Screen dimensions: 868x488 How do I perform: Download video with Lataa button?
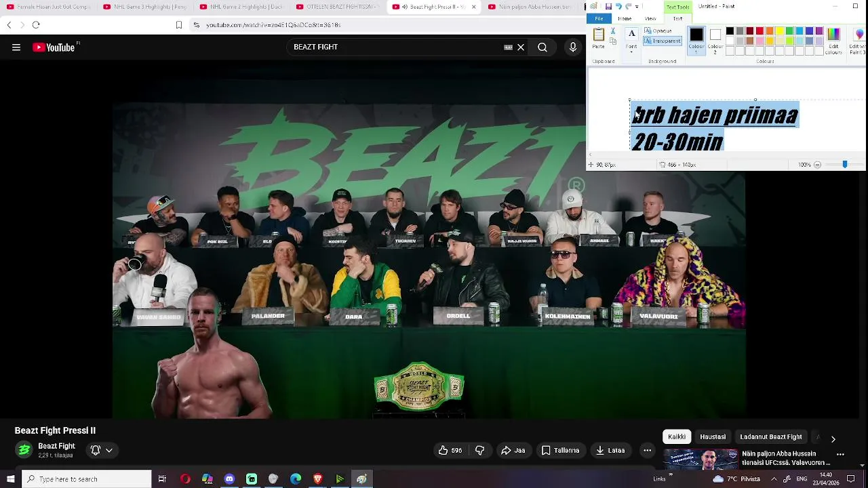(610, 450)
